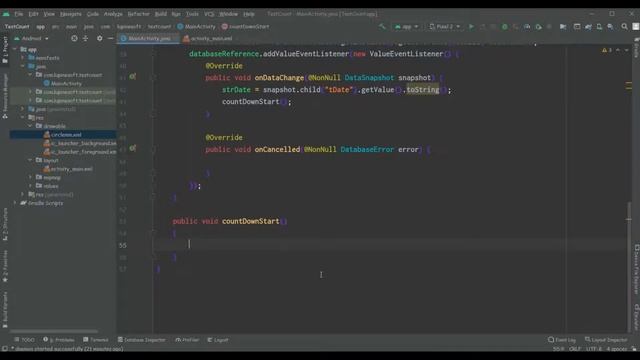This screenshot has width=640, height=360.
Task: Click the warning indicator in editor corner
Action: pyautogui.click(x=607, y=50)
